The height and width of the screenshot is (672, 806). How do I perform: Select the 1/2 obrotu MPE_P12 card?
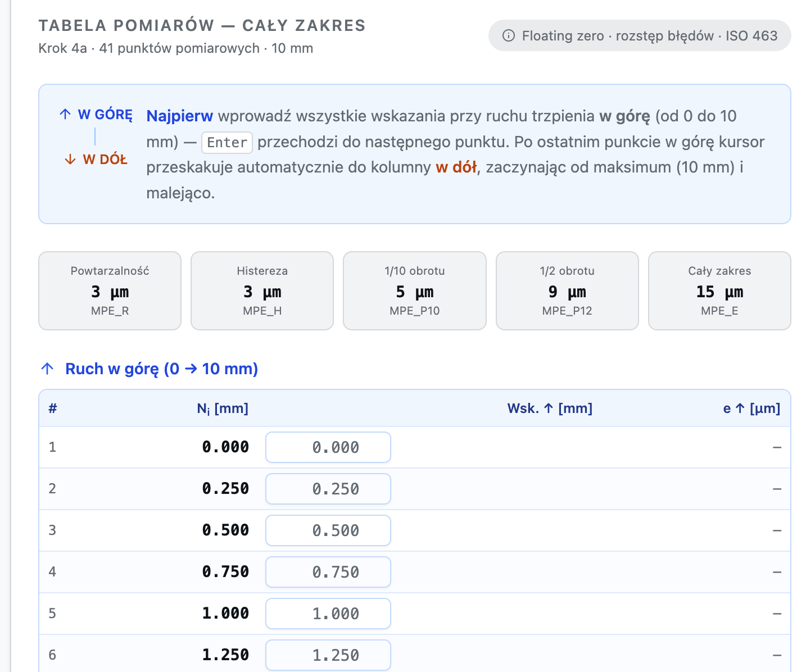(x=567, y=290)
